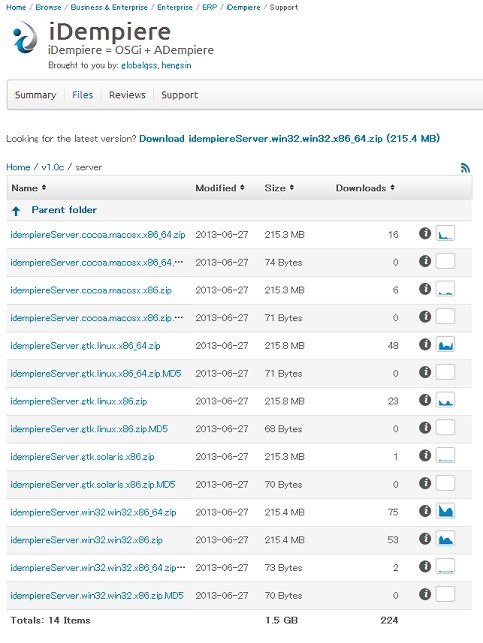Click the Parent folder up arrow
Image resolution: width=483 pixels, height=643 pixels.
16,211
